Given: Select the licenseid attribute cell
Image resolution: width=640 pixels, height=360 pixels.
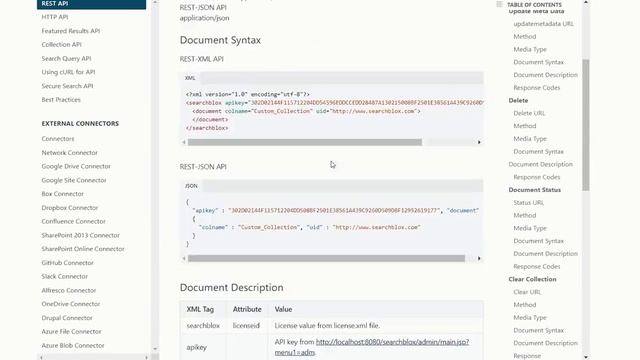Looking at the screenshot, I should pyautogui.click(x=246, y=326).
